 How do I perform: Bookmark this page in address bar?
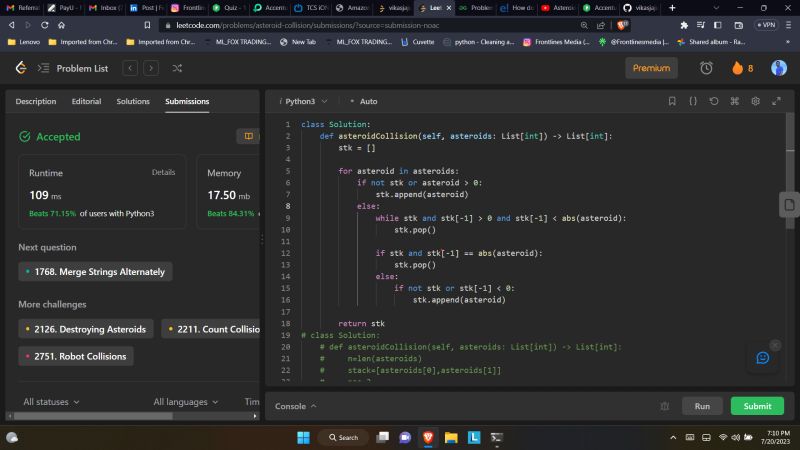147,25
